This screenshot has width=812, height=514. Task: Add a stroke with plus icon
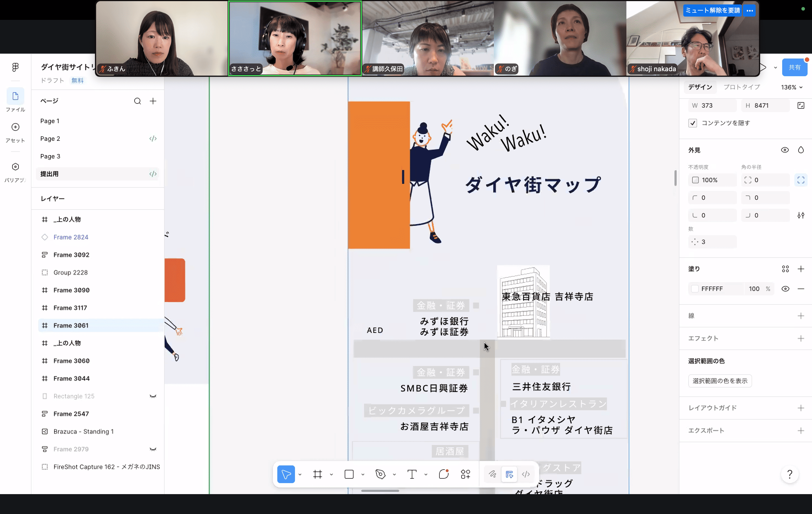(x=801, y=316)
